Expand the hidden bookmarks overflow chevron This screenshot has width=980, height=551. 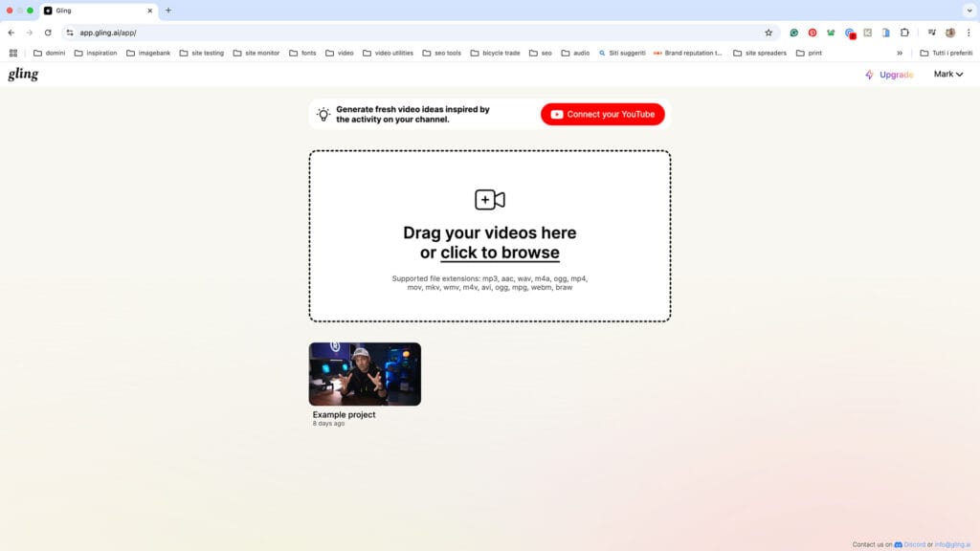[x=899, y=53]
